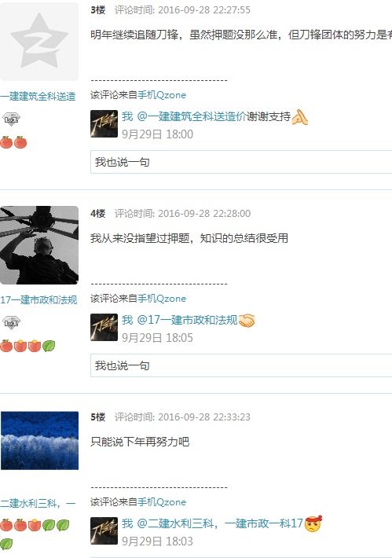Viewport: 392px width, 558px height.
Task: Click the fruit rank icons under 一建建筑全科送造
Action: tap(13, 142)
